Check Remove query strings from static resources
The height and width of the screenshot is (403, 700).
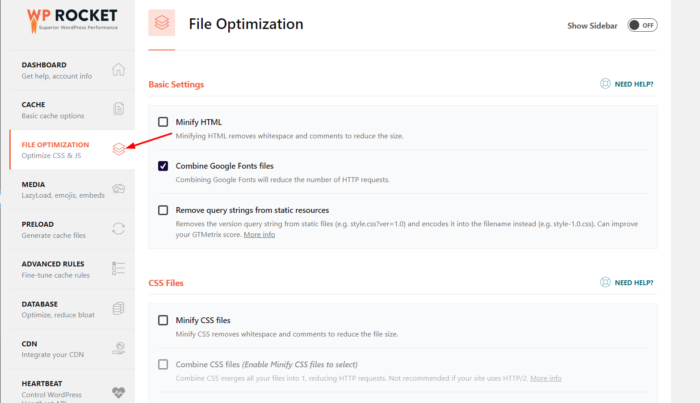pyautogui.click(x=163, y=210)
